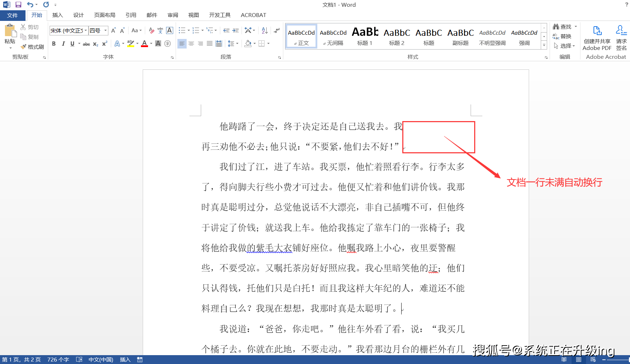Apply the 副标题 style
This screenshot has width=630, height=364.
point(460,36)
